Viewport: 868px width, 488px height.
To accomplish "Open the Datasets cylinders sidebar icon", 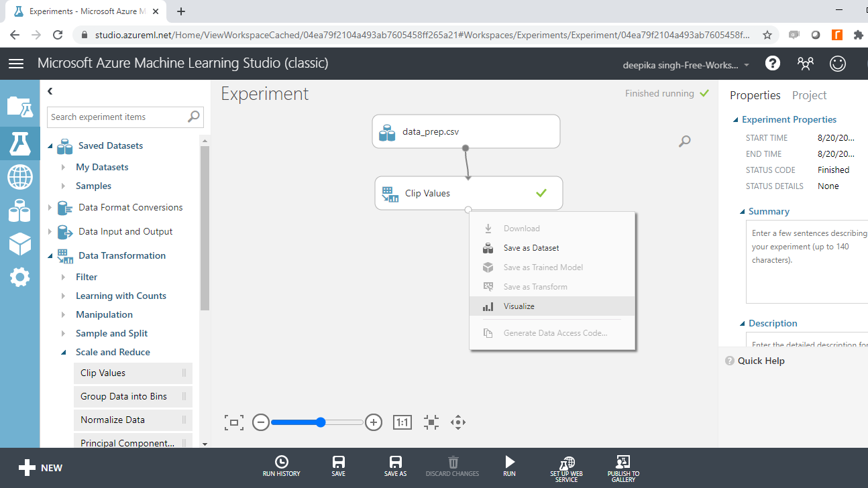I will [19, 212].
